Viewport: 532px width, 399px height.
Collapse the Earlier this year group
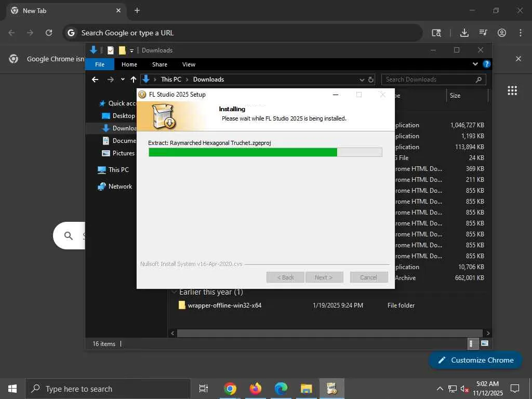coord(174,292)
